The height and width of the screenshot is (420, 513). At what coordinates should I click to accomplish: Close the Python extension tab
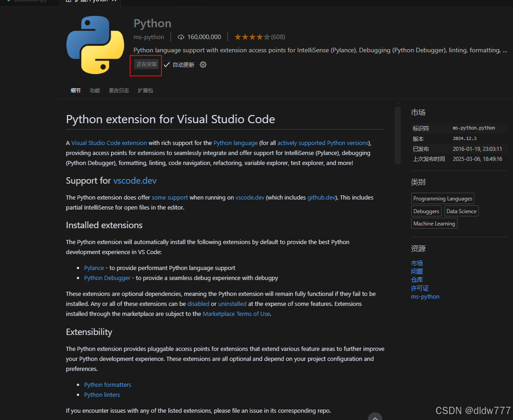pyautogui.click(x=114, y=1)
